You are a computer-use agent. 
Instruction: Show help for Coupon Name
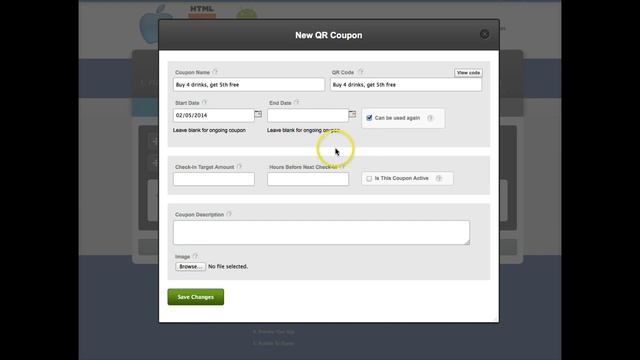[x=215, y=72]
